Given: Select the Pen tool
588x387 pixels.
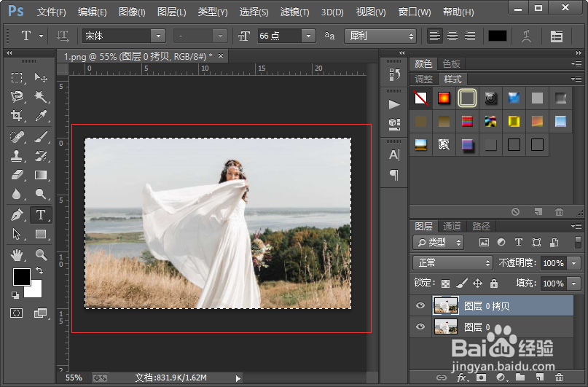Looking at the screenshot, I should point(17,214).
